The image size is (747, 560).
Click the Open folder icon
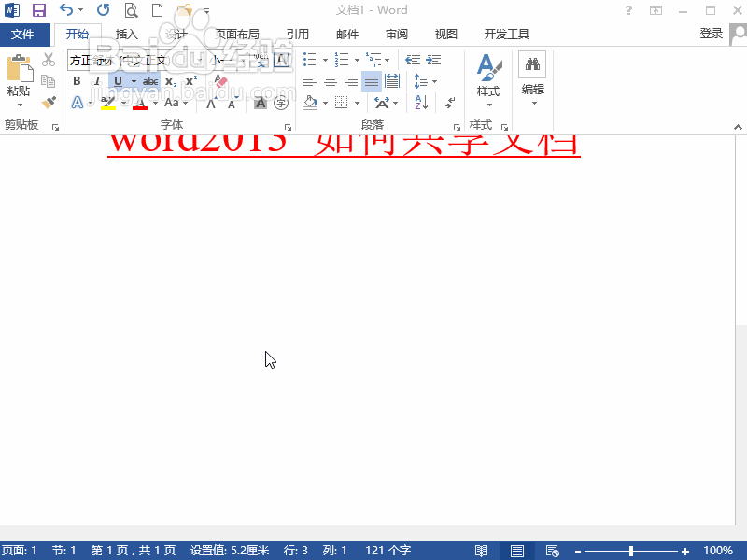pos(184,10)
